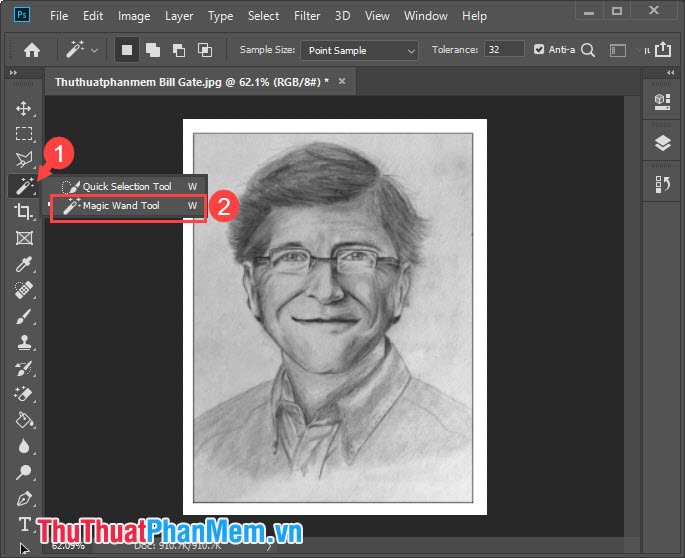Select the Pen tool
Viewport: 685px width, 558px height.
click(24, 499)
